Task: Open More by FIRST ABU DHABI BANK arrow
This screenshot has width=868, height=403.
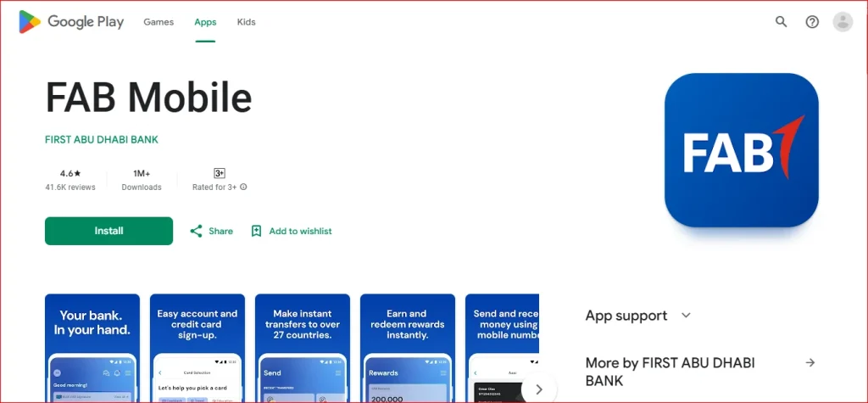Action: [x=810, y=362]
